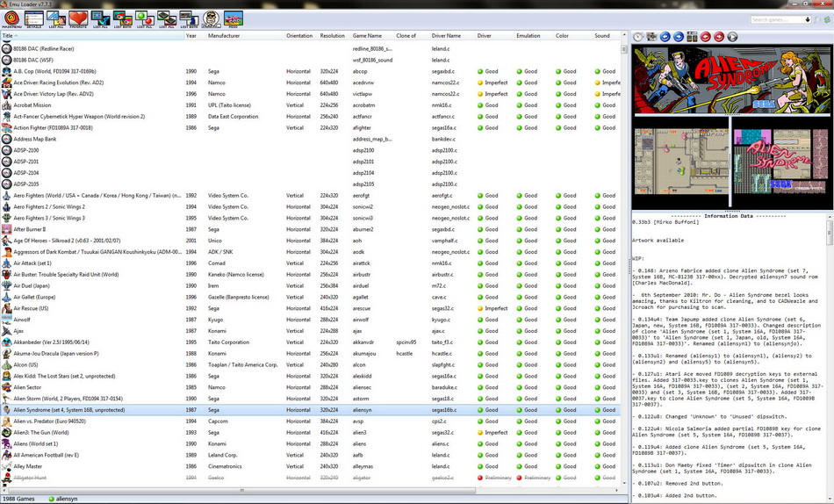Click List All icon with green and red dots
834x504 pixels.
click(x=145, y=19)
